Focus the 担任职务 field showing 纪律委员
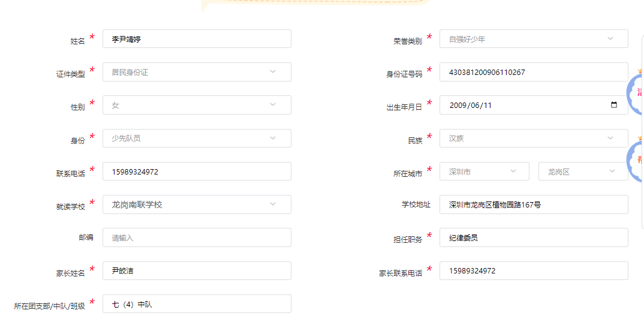The height and width of the screenshot is (319, 644). [534, 237]
